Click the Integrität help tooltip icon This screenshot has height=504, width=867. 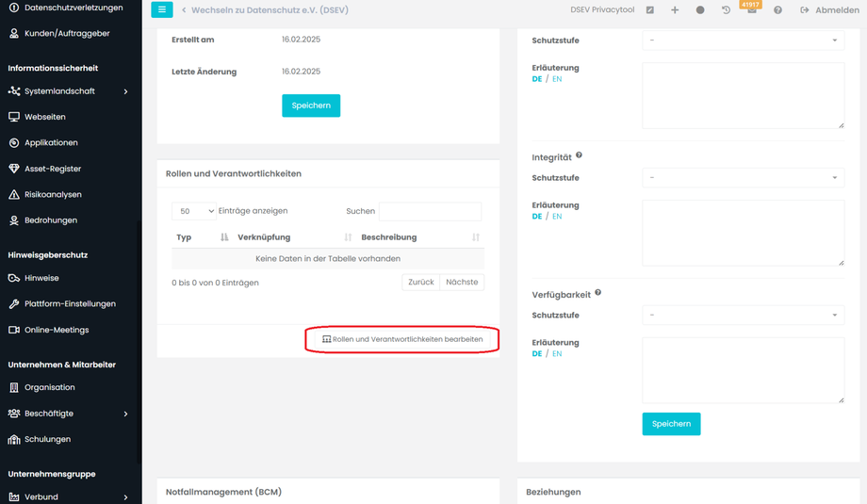579,155
